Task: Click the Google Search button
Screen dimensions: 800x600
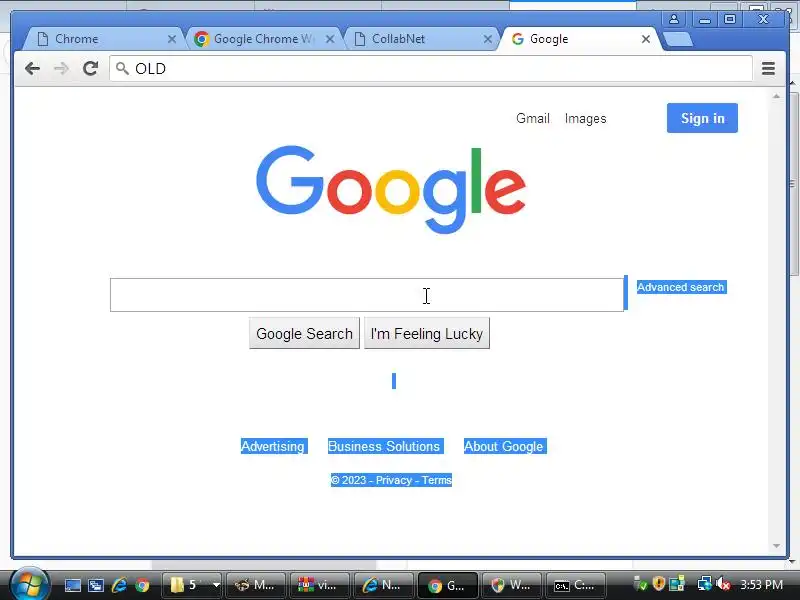Action: [304, 333]
